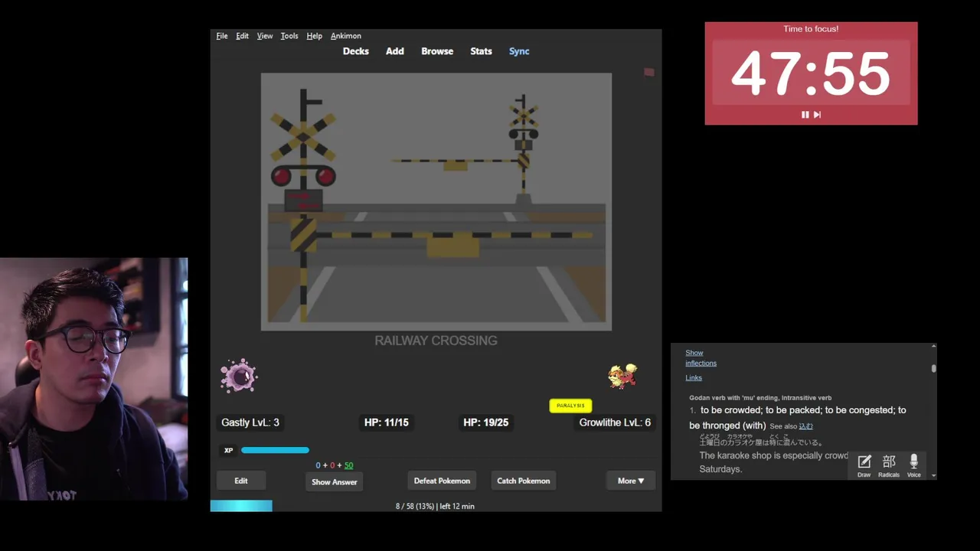The height and width of the screenshot is (551, 980).
Task: Open the View menu
Action: pyautogui.click(x=265, y=36)
